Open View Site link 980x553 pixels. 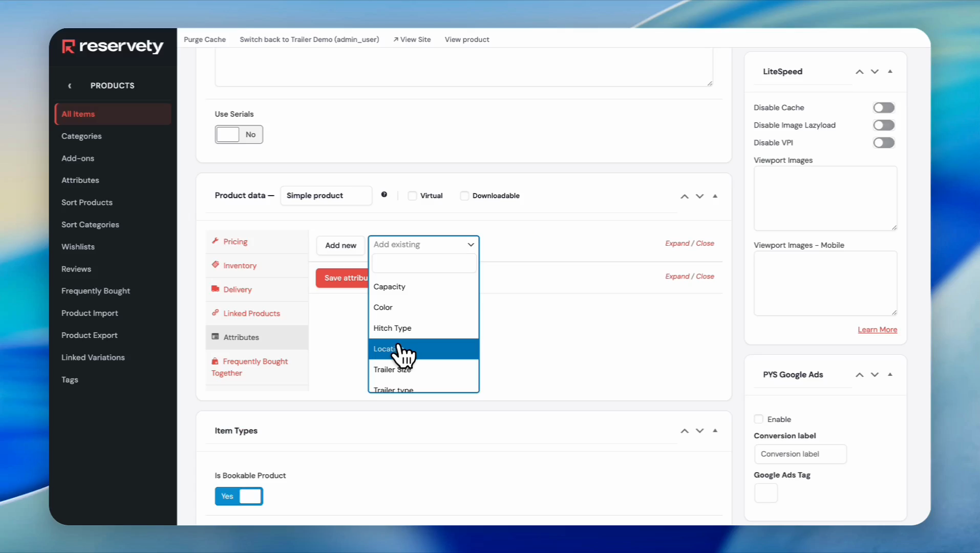coord(412,39)
